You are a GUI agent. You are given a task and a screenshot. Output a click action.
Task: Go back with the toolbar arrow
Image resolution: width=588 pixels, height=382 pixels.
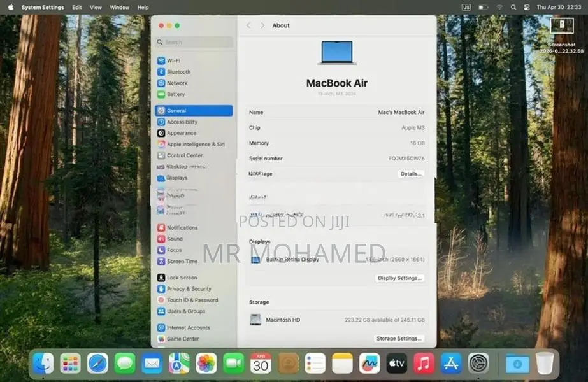pyautogui.click(x=248, y=25)
